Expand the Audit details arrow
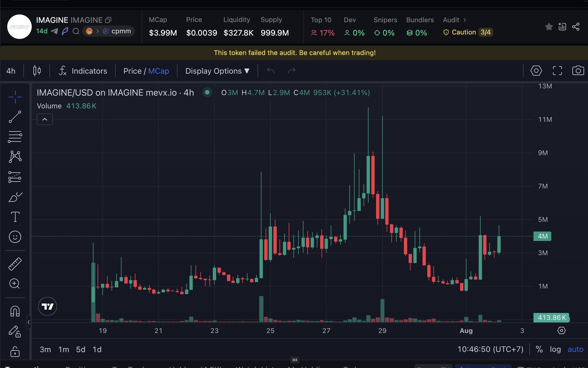This screenshot has width=588, height=368. click(x=465, y=20)
